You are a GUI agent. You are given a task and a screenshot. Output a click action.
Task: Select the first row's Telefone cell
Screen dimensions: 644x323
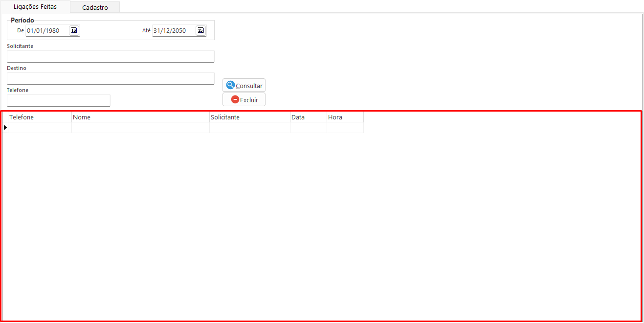[40, 128]
